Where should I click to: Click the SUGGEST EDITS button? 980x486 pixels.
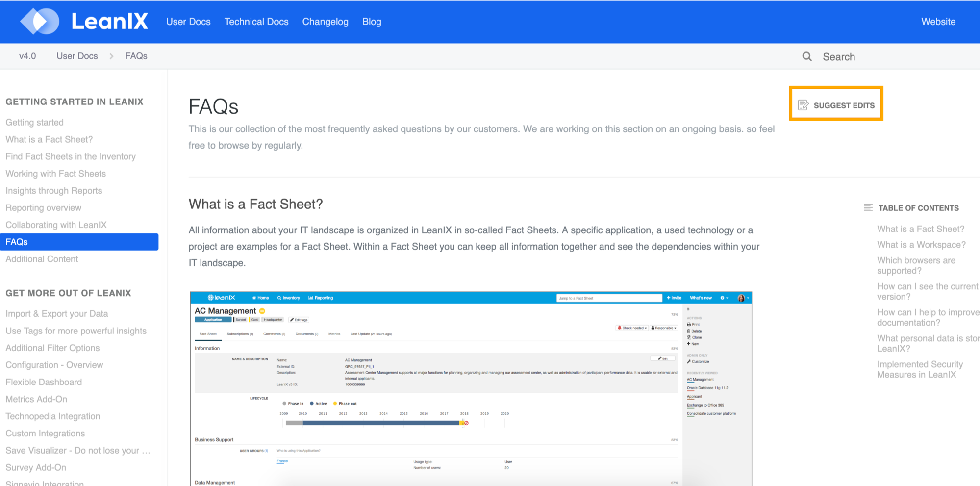tap(836, 103)
